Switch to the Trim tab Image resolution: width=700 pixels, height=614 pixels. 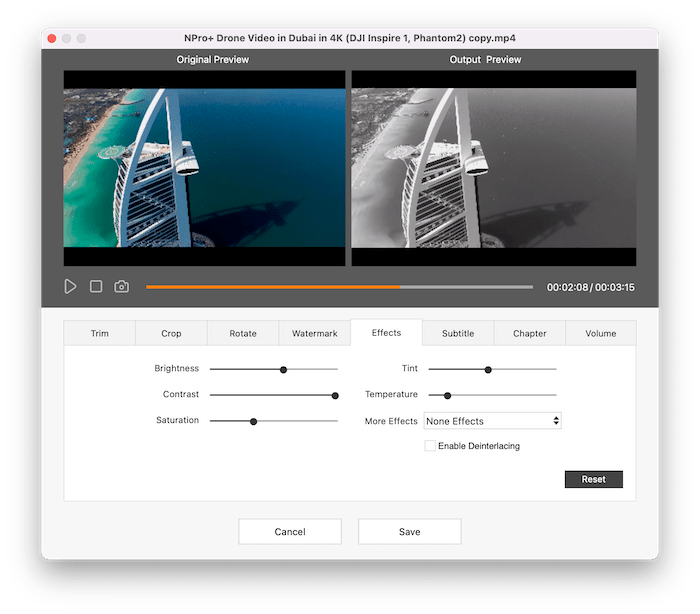[100, 333]
